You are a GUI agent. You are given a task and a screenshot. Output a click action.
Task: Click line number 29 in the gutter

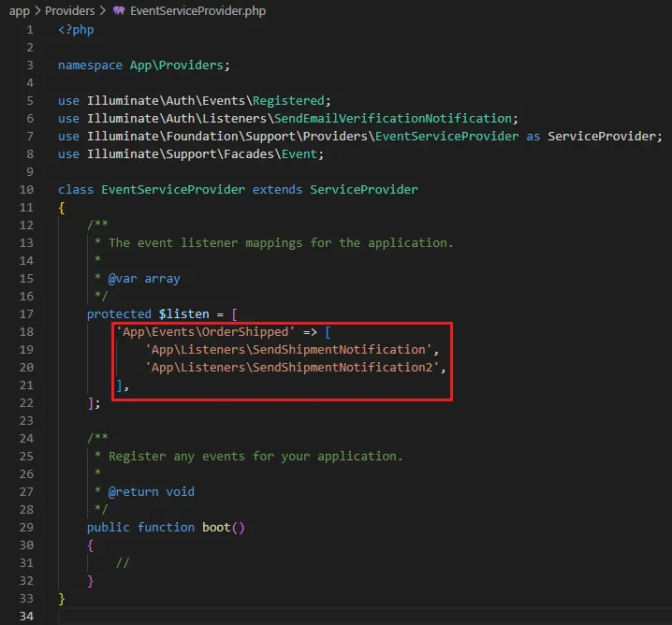coord(26,528)
